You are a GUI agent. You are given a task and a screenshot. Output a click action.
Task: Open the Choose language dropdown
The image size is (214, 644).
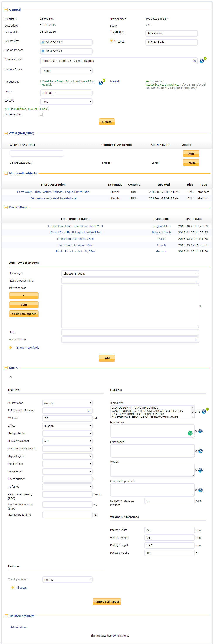click(130, 273)
